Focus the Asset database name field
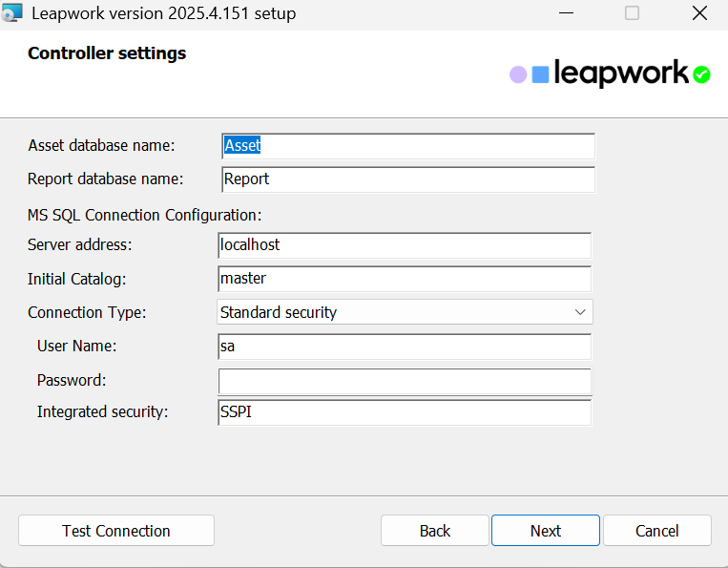The width and height of the screenshot is (728, 568). (407, 145)
